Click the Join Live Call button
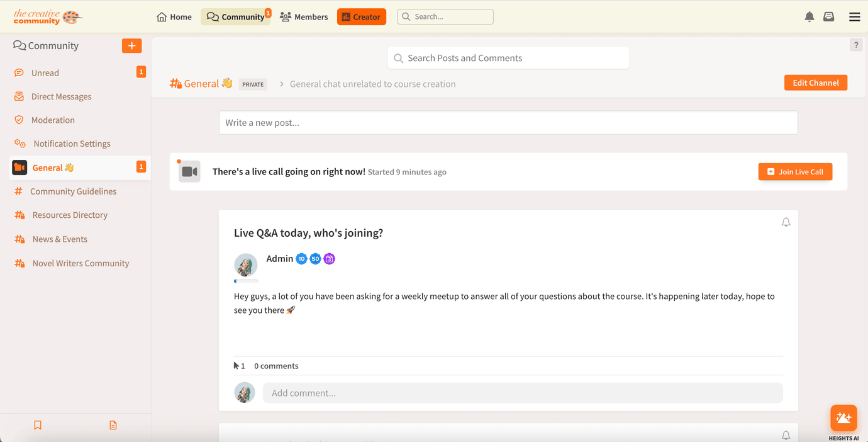Screen dimensions: 868x442 pyautogui.click(x=795, y=172)
